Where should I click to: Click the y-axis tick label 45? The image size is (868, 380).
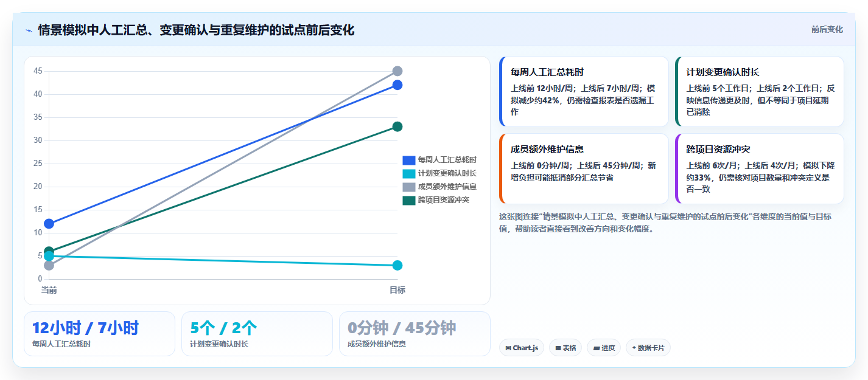click(x=38, y=71)
